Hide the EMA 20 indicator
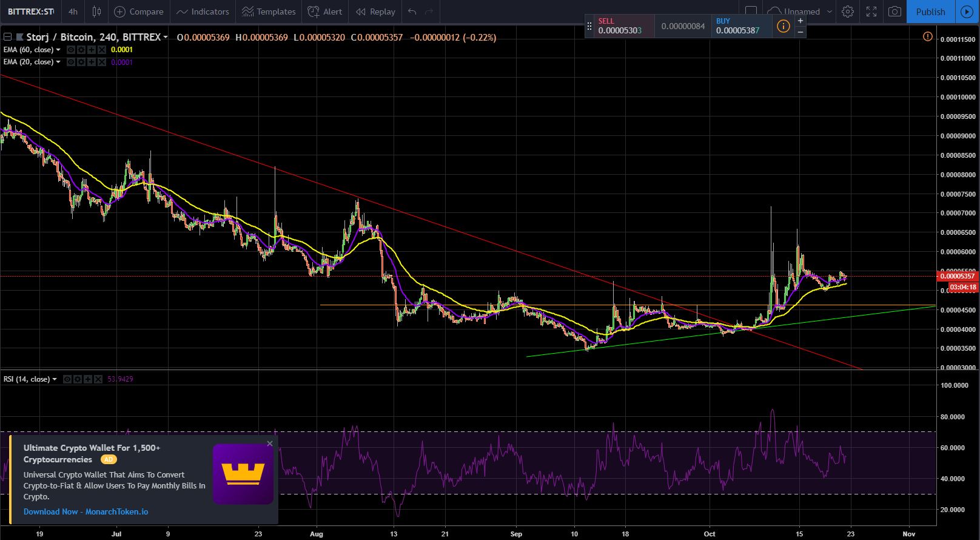 [x=71, y=62]
